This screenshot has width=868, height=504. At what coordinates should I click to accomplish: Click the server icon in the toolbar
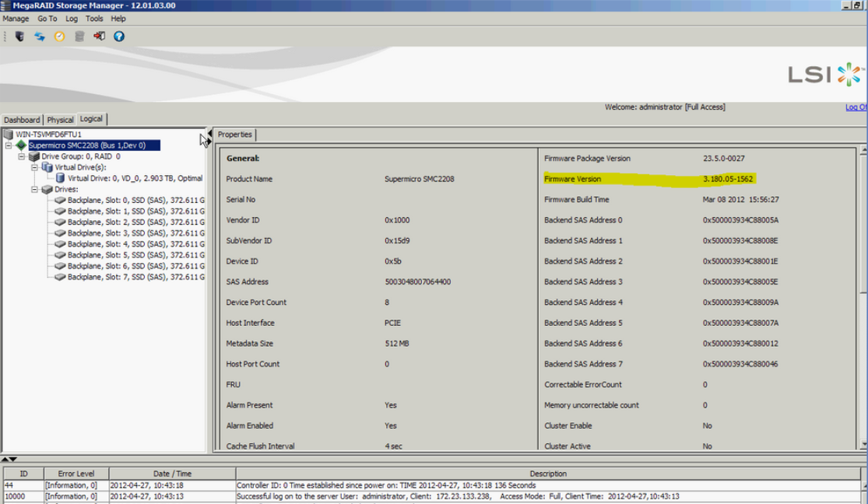[x=19, y=36]
